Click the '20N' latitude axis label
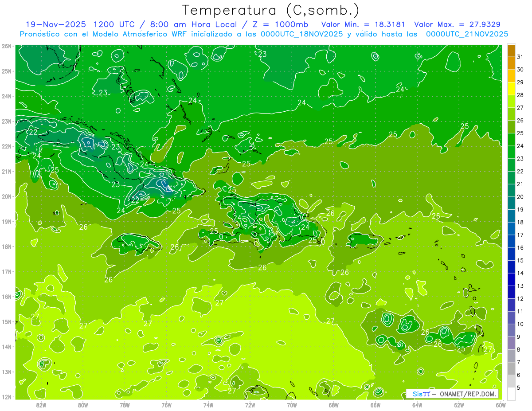This screenshot has width=532, height=411. (x=6, y=196)
